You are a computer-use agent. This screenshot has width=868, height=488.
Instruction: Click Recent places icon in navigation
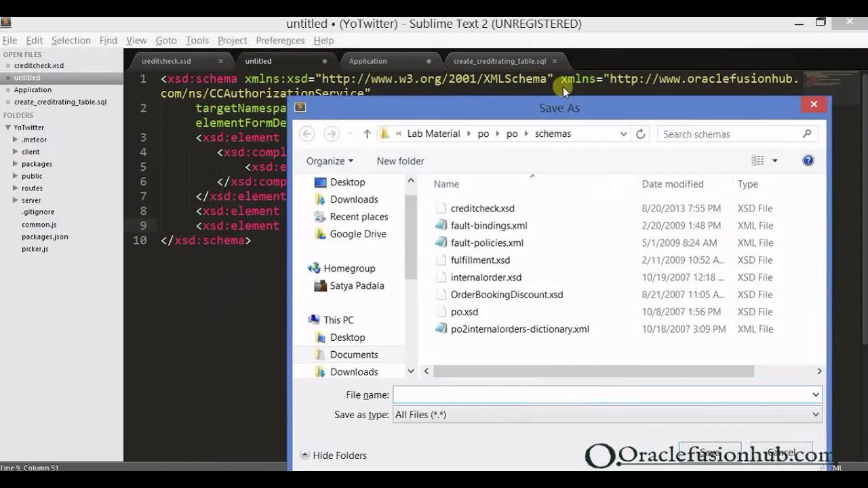(320, 217)
